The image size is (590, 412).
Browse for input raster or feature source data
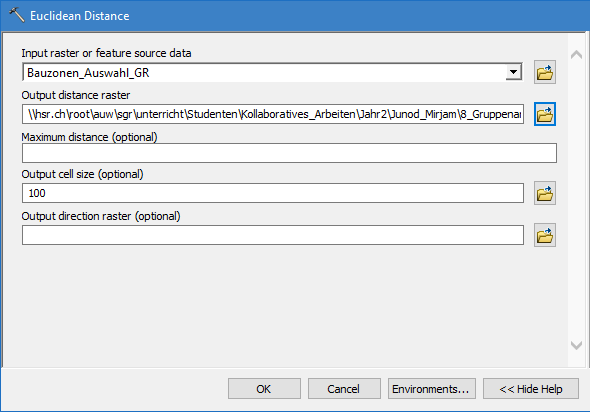coord(544,72)
